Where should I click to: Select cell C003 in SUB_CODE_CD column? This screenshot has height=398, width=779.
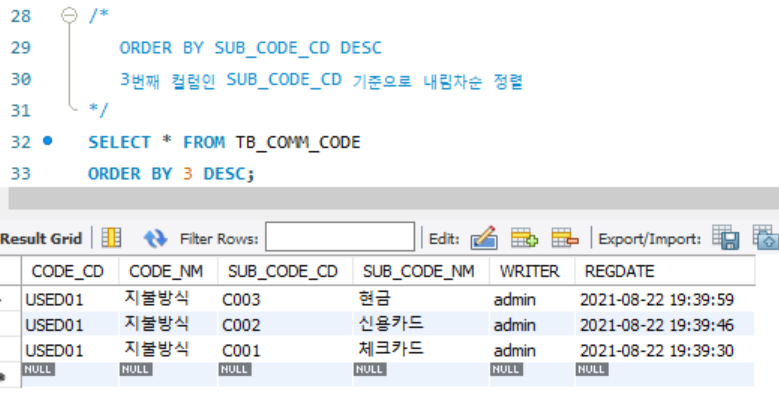point(285,299)
